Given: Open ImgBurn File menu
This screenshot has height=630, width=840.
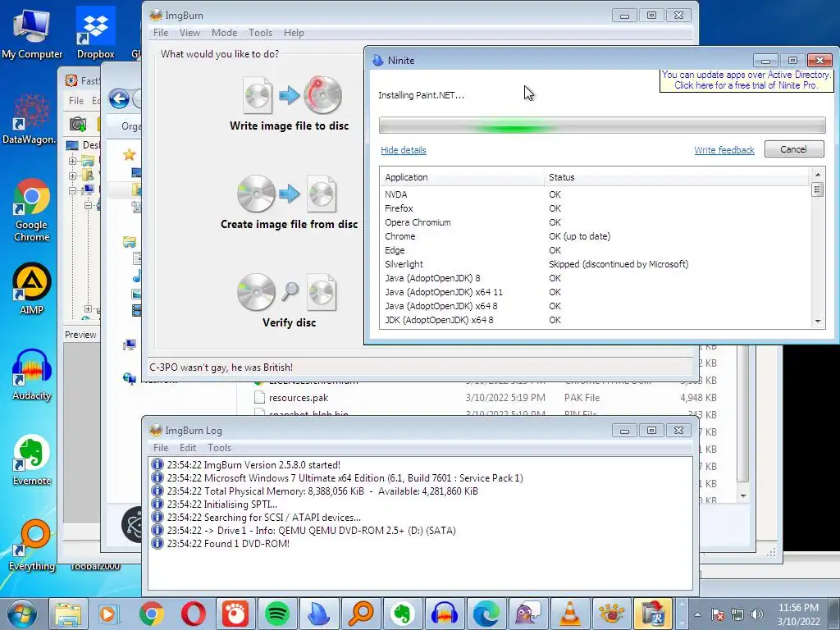Looking at the screenshot, I should [161, 33].
